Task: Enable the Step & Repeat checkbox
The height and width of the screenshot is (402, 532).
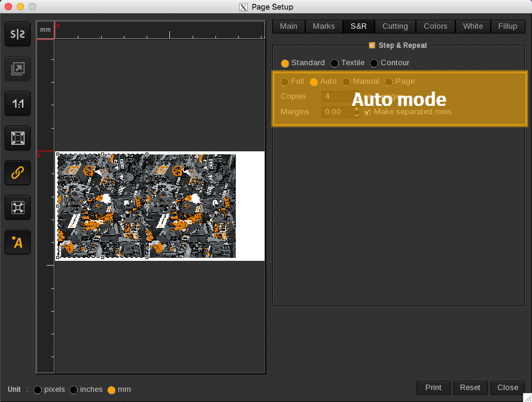Action: coord(372,45)
